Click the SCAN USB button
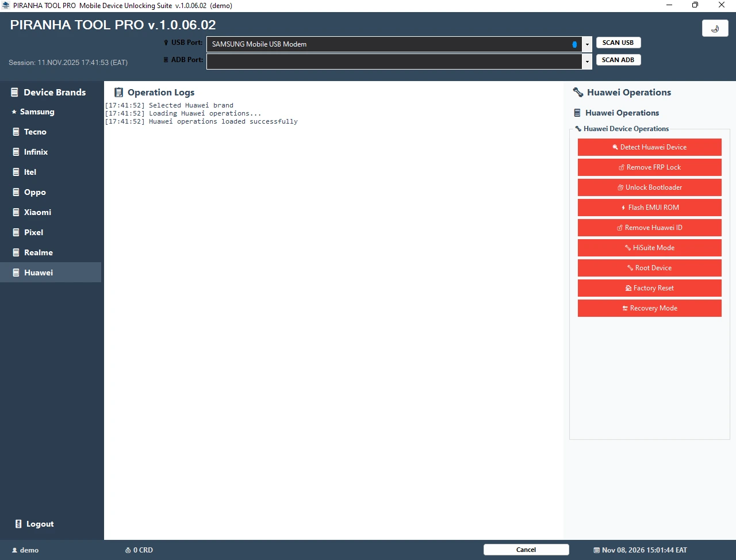Viewport: 736px width, 560px height. click(x=618, y=43)
